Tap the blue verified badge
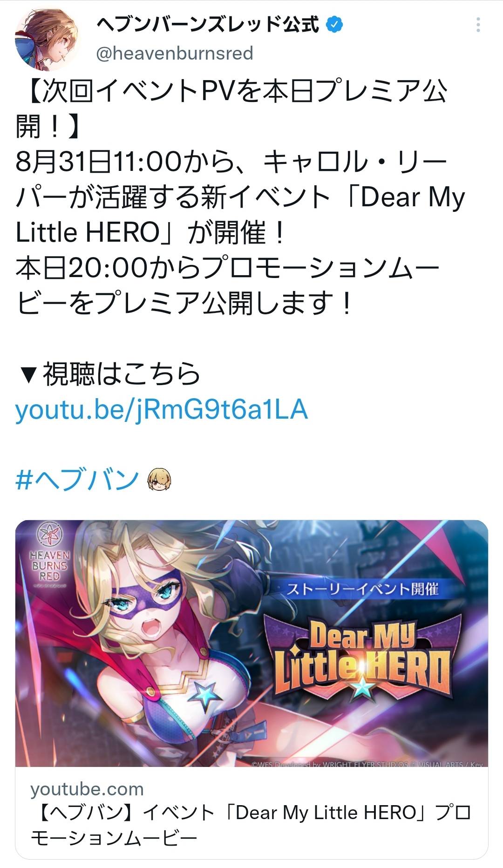This screenshot has height=868, width=503. [334, 25]
